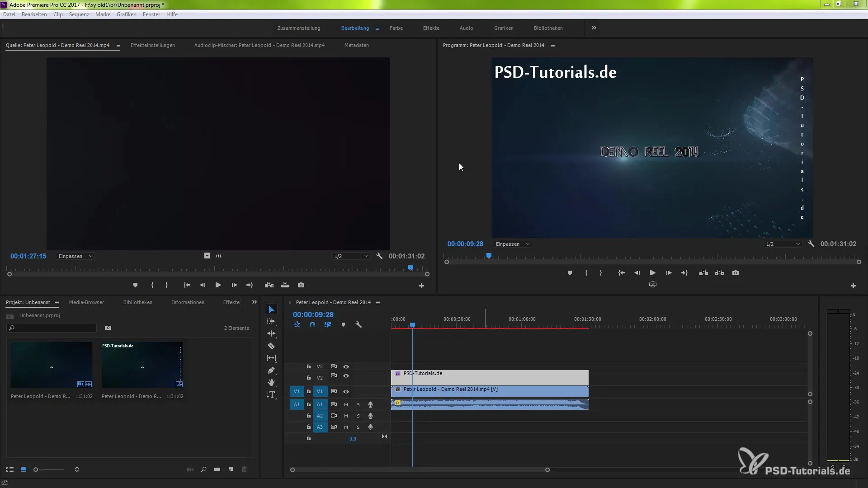The height and width of the screenshot is (488, 868).
Task: Click the Program monitor playhead marker
Action: [489, 256]
